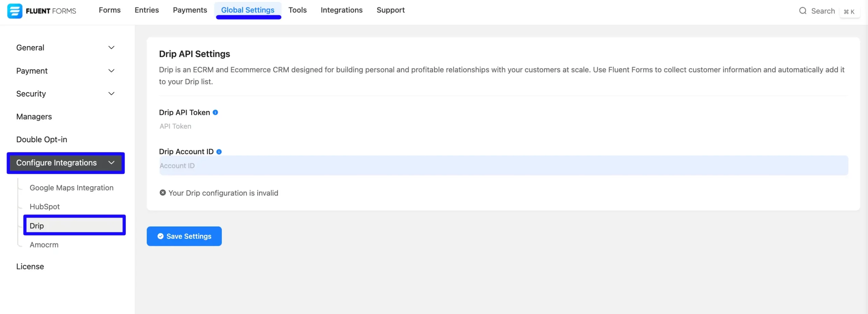The width and height of the screenshot is (868, 314).
Task: Click the Save Settings button
Action: click(x=184, y=236)
